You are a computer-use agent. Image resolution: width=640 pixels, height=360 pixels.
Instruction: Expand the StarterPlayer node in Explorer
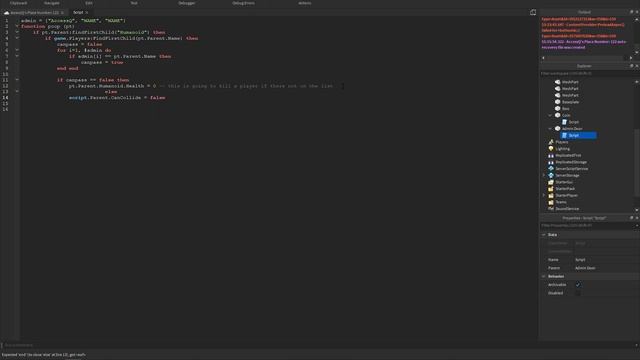click(x=544, y=196)
